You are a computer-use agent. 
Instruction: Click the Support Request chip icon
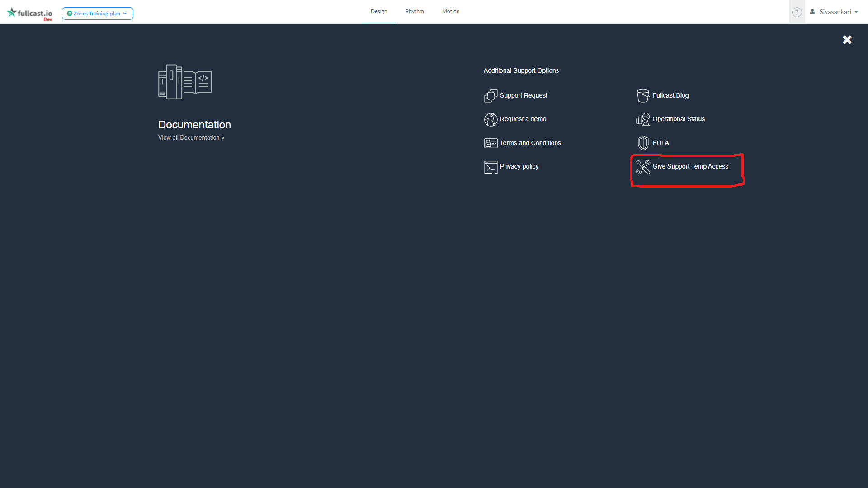491,96
